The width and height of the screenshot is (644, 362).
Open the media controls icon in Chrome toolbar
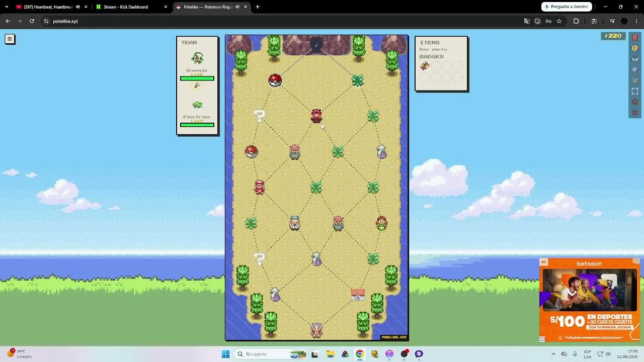pos(612,21)
